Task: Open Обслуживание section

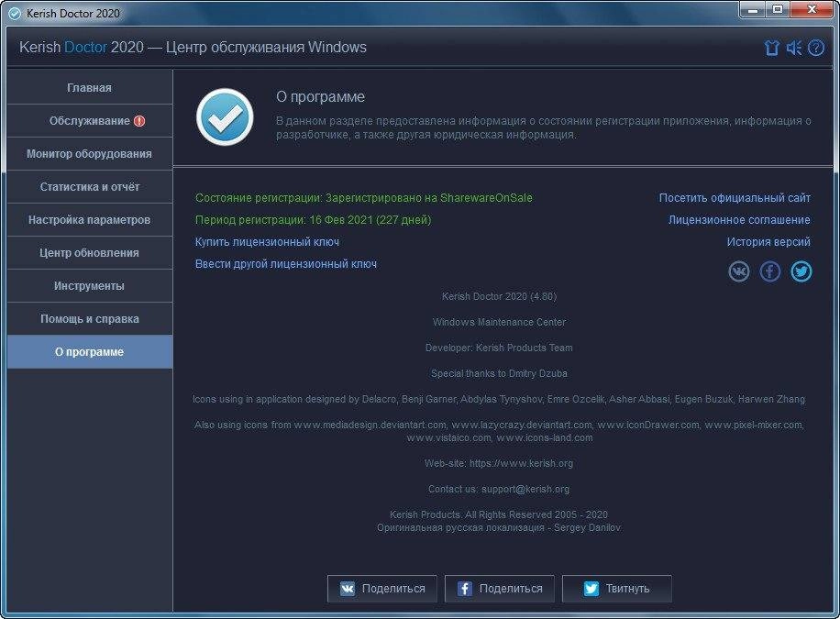Action: [90, 120]
